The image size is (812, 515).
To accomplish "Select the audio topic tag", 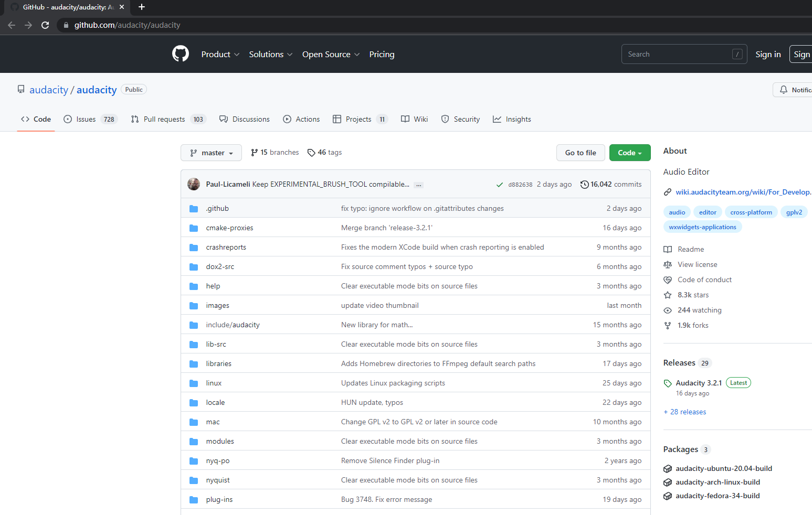I will click(x=677, y=212).
